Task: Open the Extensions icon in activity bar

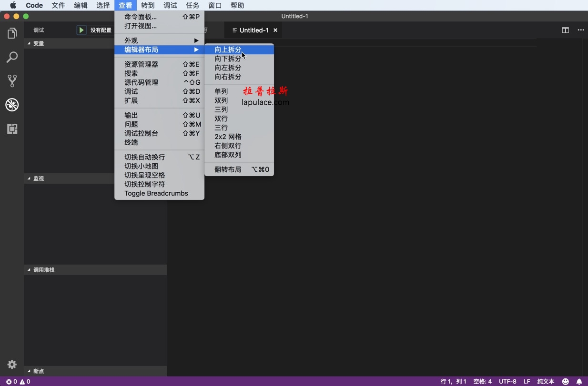Action: coord(12,129)
